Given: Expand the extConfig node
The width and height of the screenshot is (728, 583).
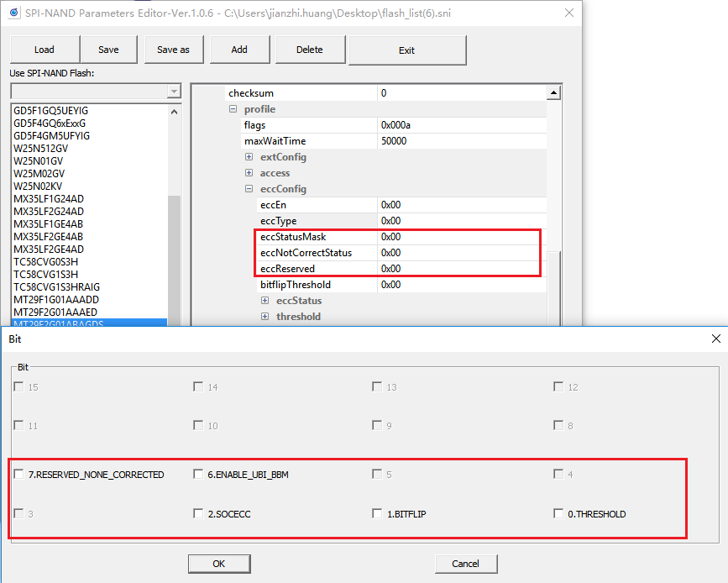Looking at the screenshot, I should [249, 157].
